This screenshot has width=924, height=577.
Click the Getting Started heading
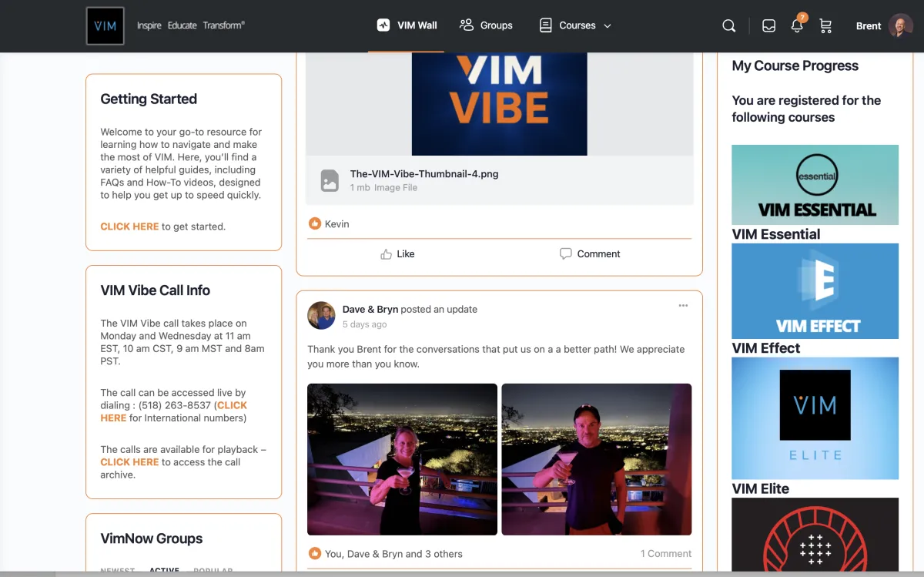pyautogui.click(x=149, y=99)
